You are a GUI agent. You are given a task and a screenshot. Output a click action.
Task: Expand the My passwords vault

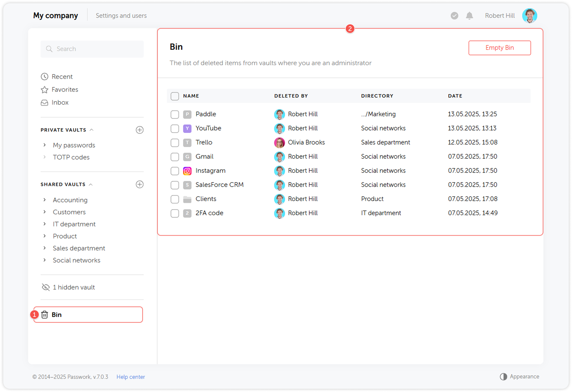coord(44,145)
